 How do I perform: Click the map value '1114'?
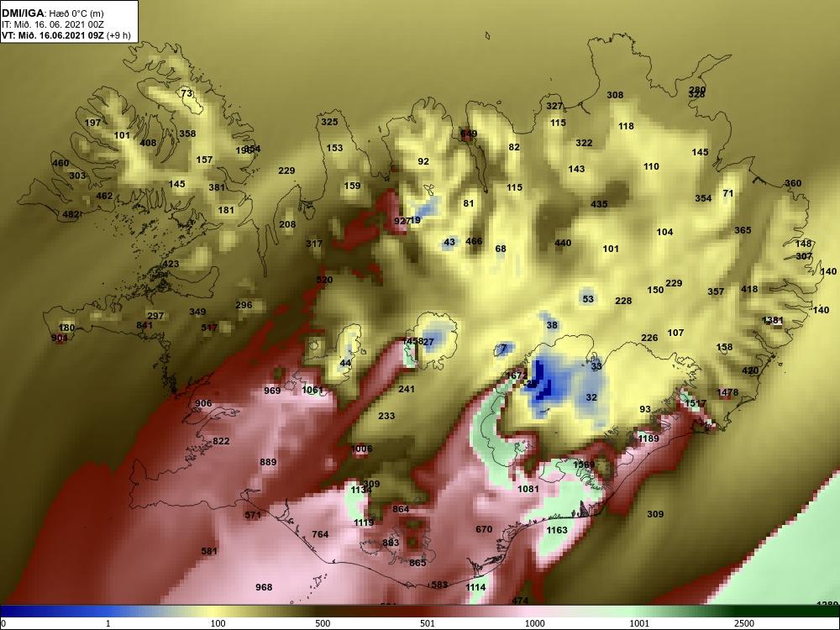click(x=475, y=587)
